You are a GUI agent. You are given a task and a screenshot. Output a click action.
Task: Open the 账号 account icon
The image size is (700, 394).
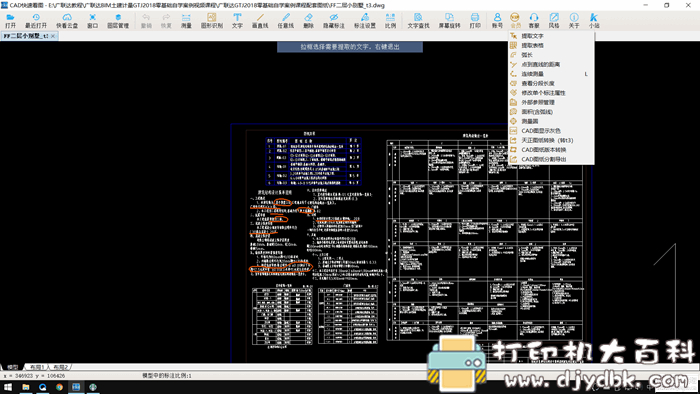[497, 21]
